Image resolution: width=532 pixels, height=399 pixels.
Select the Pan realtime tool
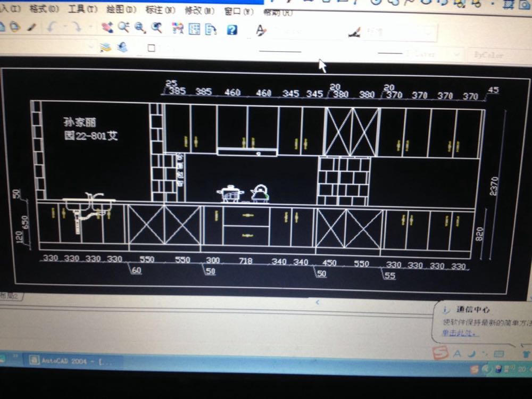point(108,27)
